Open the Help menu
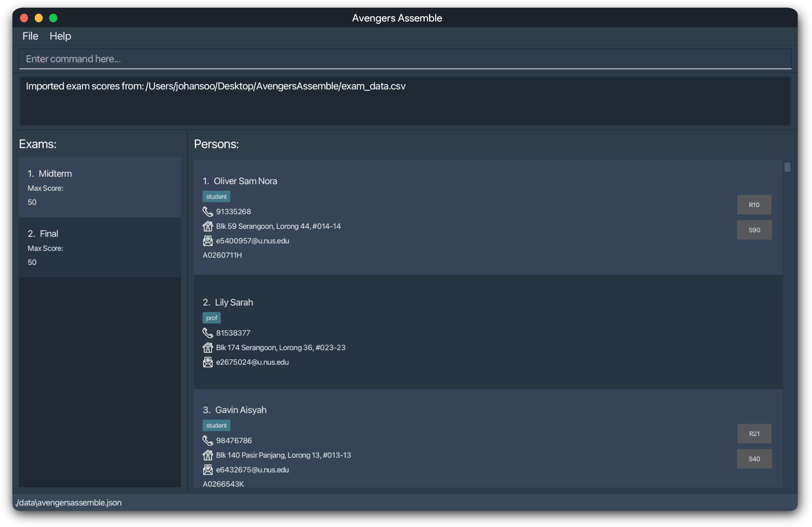 (60, 36)
